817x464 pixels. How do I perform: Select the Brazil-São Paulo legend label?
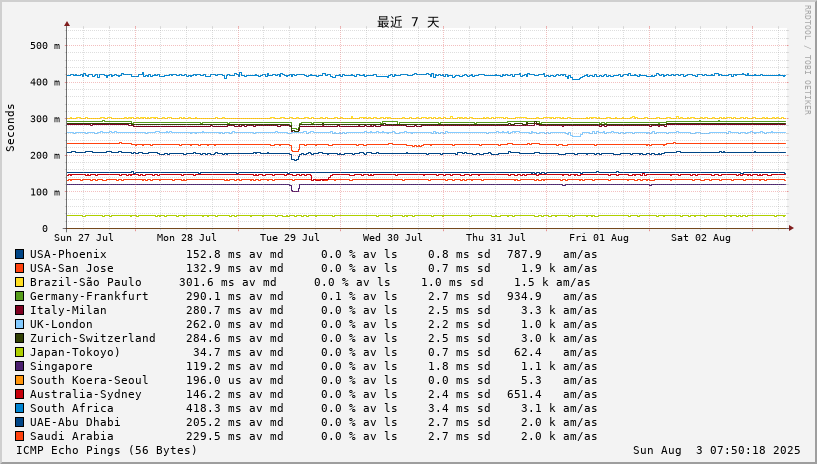[85, 283]
